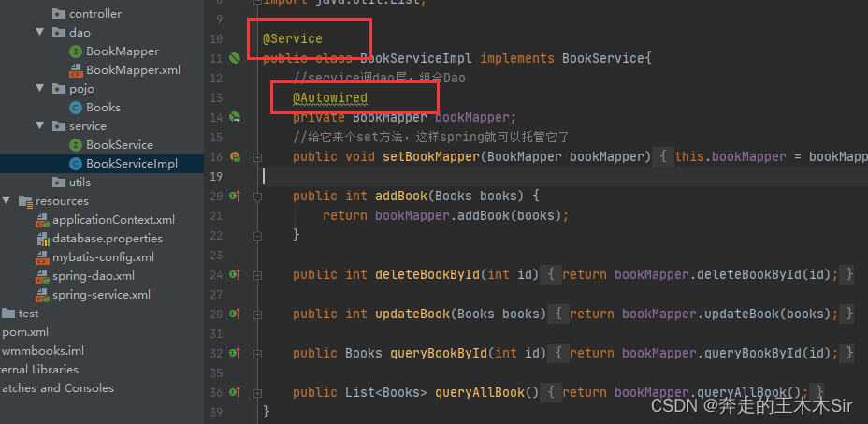Screen dimensions: 868x424
Task: Click the BookService interface icon
Action: [x=75, y=145]
